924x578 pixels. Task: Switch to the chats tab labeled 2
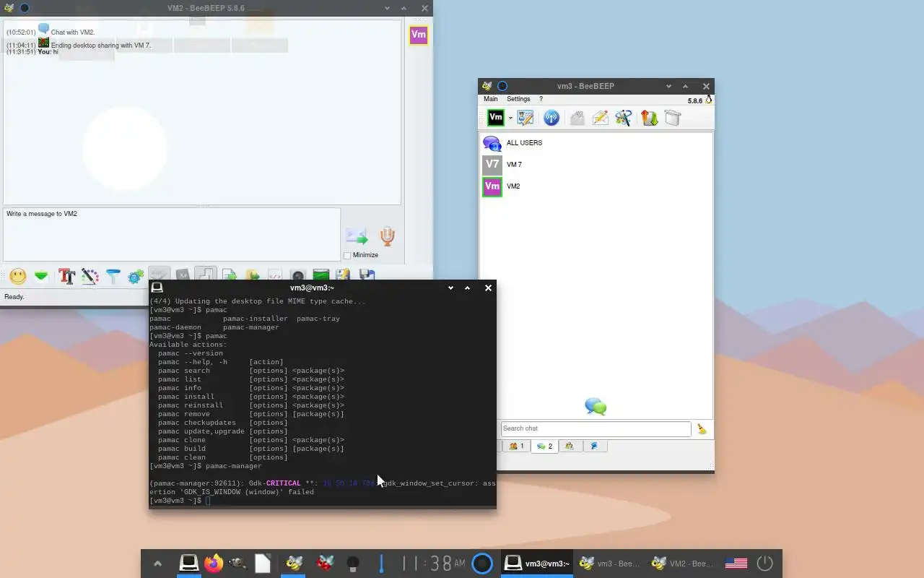tap(544, 447)
